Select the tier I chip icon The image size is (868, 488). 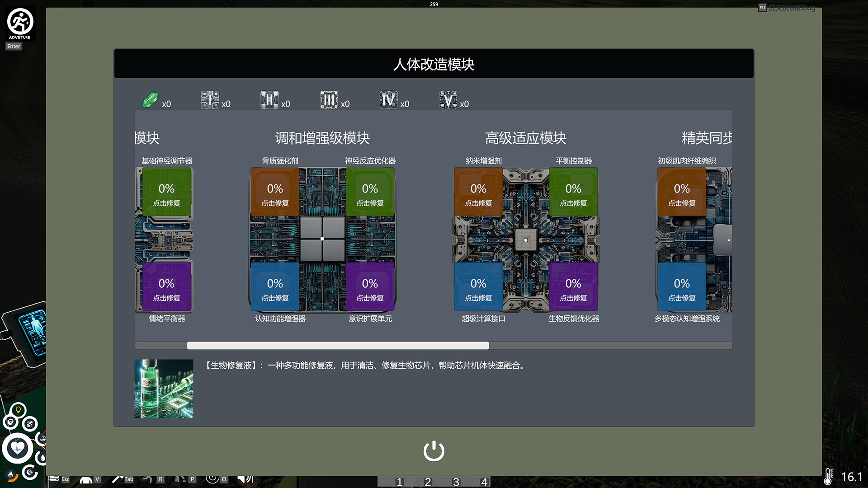pyautogui.click(x=210, y=100)
